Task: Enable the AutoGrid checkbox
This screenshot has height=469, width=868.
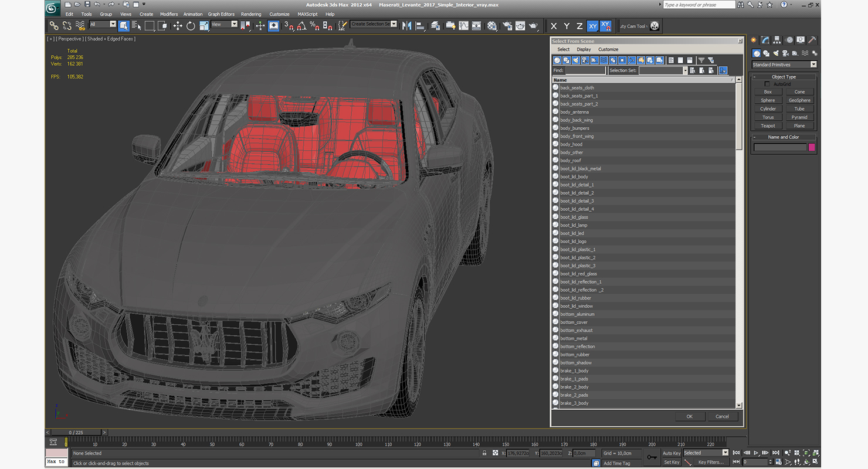Action: [767, 84]
